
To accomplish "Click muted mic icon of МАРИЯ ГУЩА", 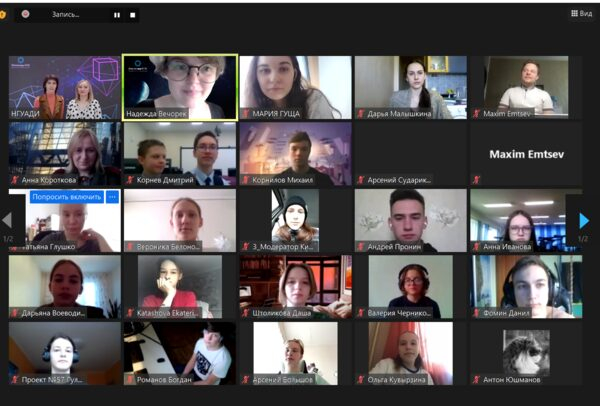I will [x=246, y=114].
